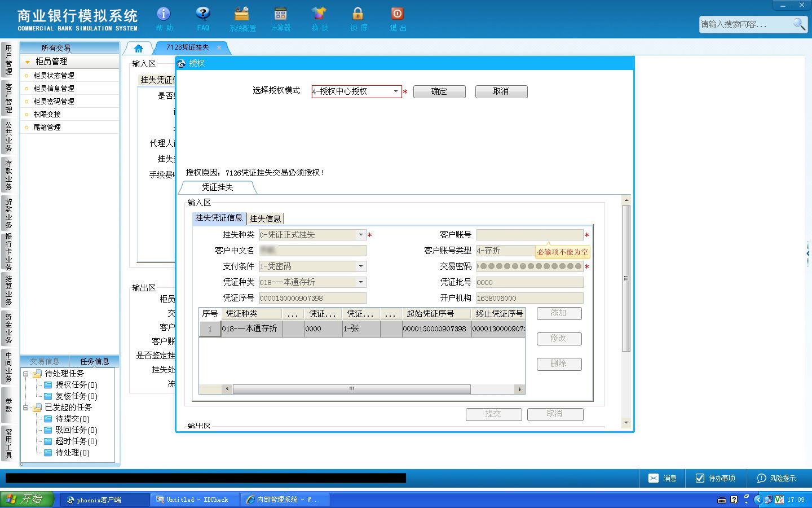Click the 提交 button

coord(493,414)
